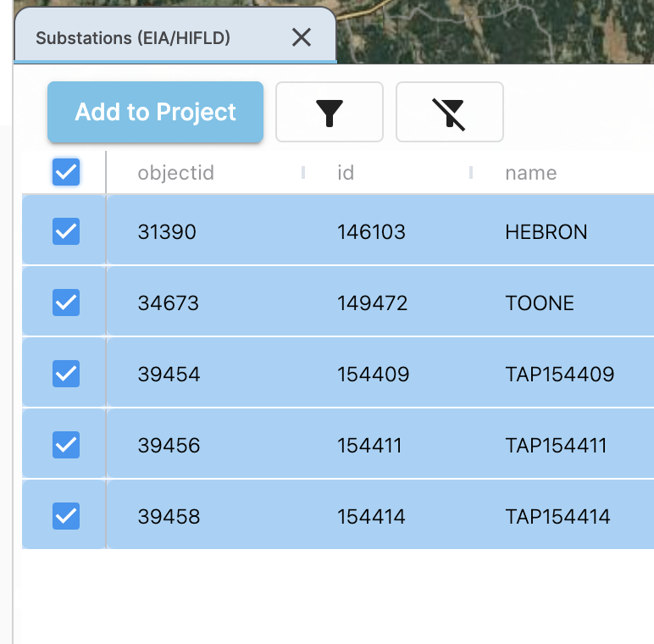This screenshot has height=644, width=654.
Task: Click objectid cell 39454
Action: tap(169, 375)
